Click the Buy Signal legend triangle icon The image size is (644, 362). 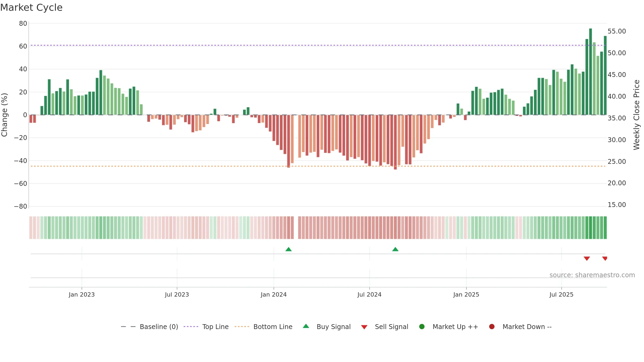306,326
